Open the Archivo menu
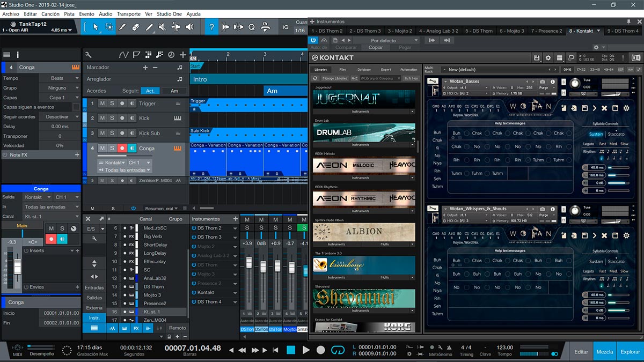The width and height of the screenshot is (644, 362). click(10, 14)
